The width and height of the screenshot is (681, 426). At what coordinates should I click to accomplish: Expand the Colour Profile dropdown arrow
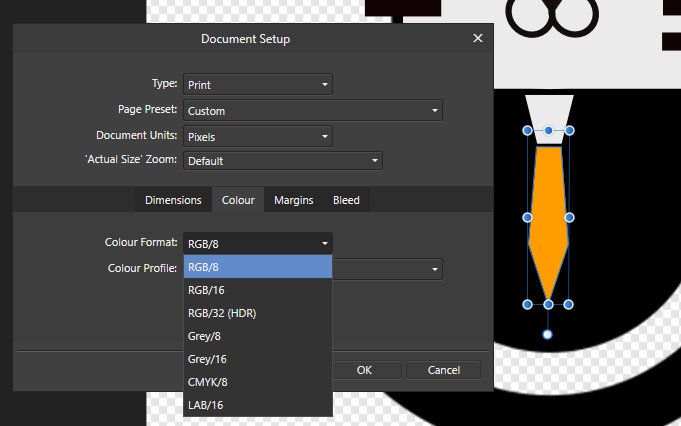pyautogui.click(x=434, y=269)
